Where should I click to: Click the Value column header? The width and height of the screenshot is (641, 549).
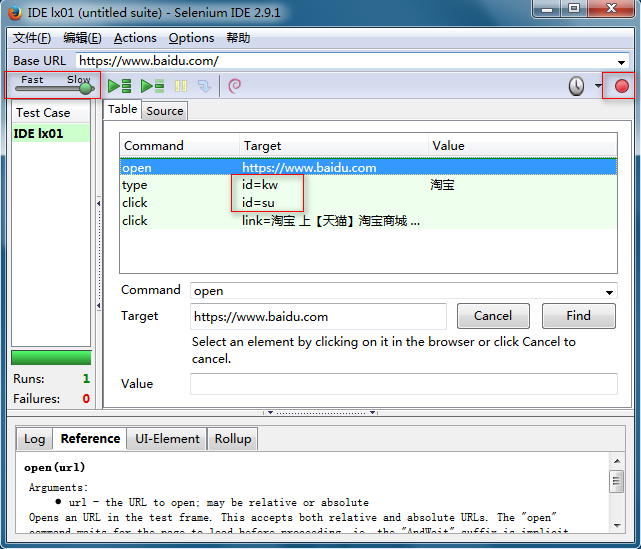pos(522,146)
